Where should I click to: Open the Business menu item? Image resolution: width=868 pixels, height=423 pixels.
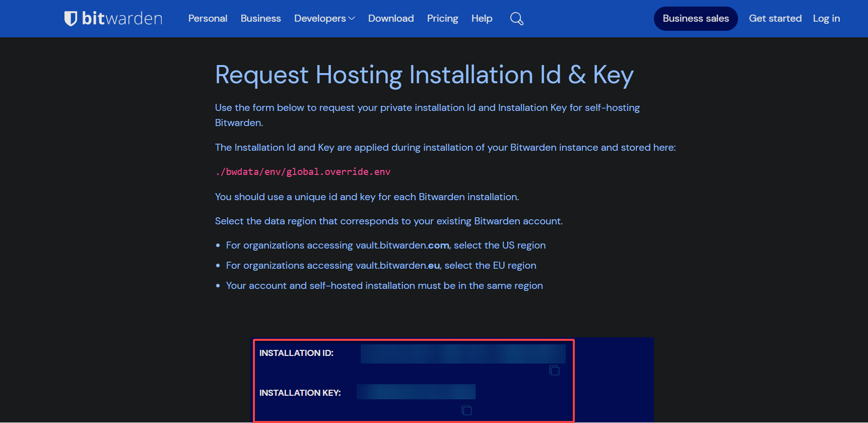pyautogui.click(x=260, y=19)
